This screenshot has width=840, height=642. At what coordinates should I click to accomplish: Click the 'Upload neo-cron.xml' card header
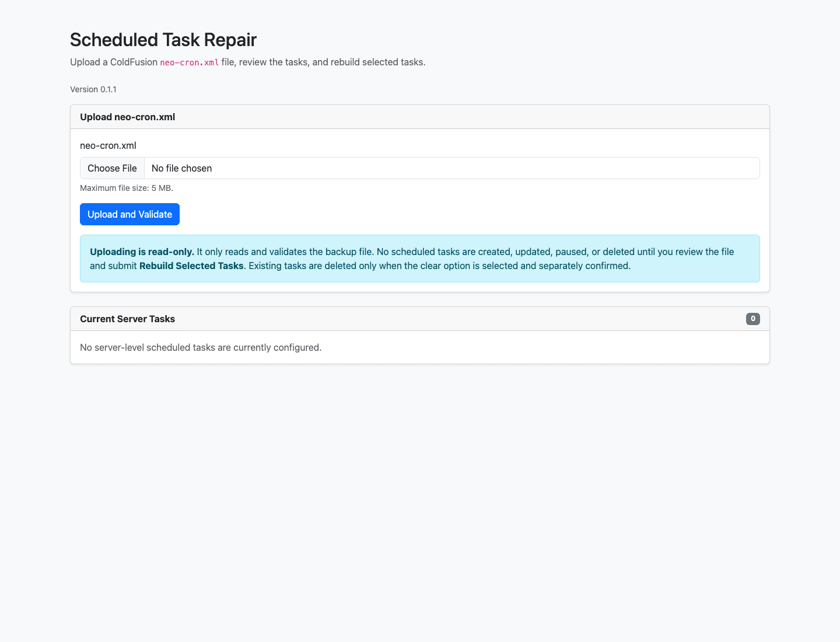(x=420, y=117)
